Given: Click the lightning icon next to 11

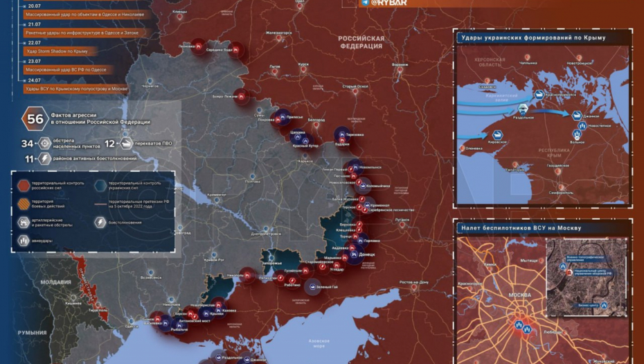Looking at the screenshot, I should coord(44,159).
